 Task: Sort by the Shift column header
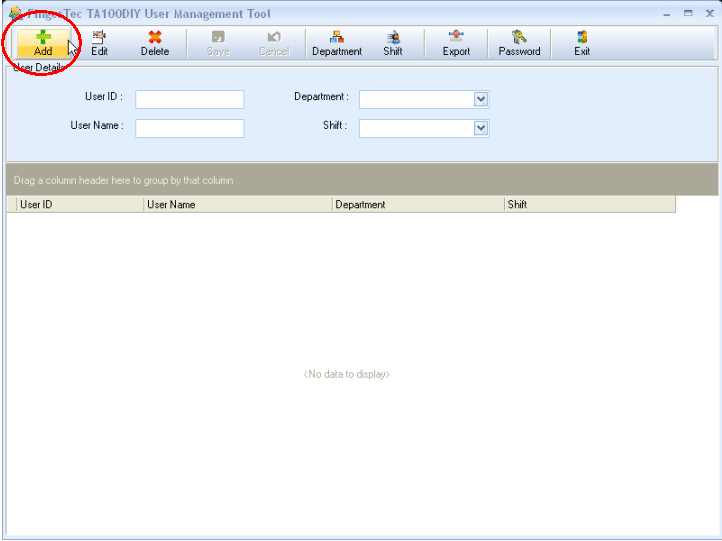click(590, 204)
